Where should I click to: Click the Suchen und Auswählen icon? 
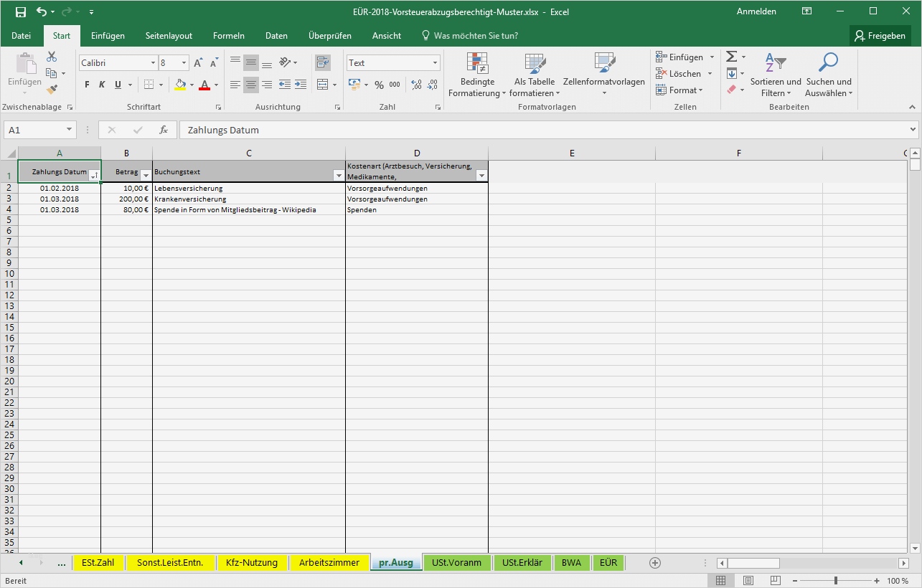pyautogui.click(x=828, y=75)
